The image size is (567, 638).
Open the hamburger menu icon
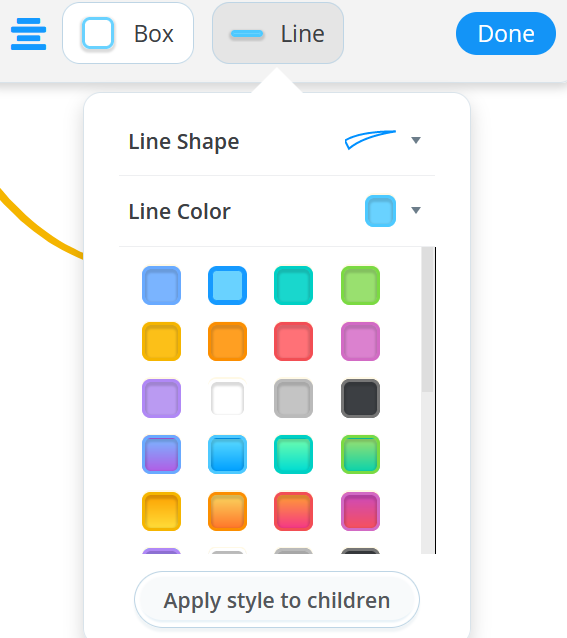tap(28, 34)
